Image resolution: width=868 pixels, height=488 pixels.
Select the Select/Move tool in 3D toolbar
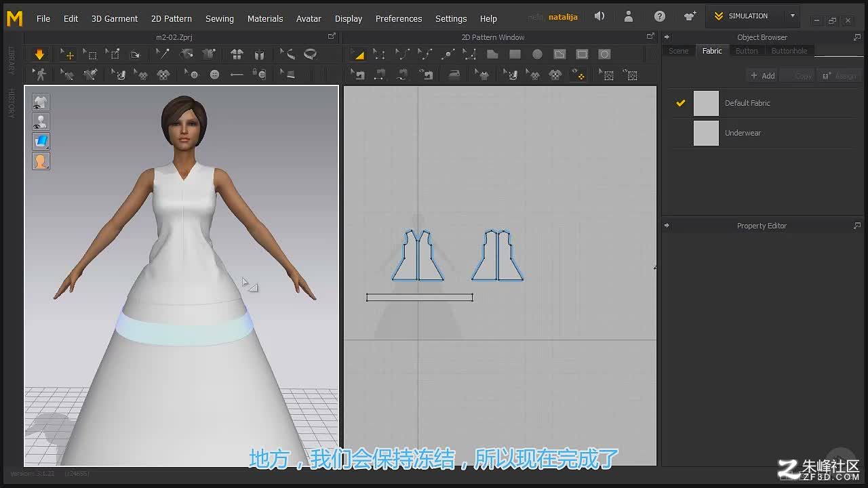tap(66, 54)
